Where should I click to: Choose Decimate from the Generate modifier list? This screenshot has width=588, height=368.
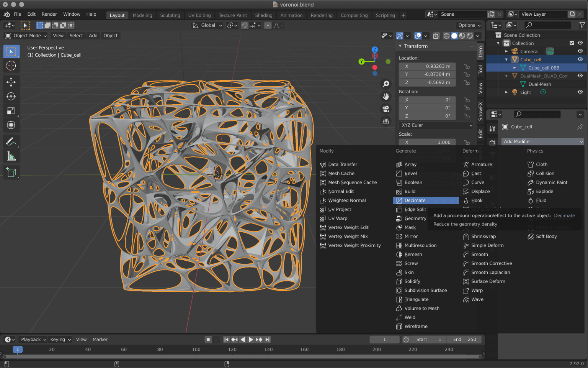[x=415, y=200]
